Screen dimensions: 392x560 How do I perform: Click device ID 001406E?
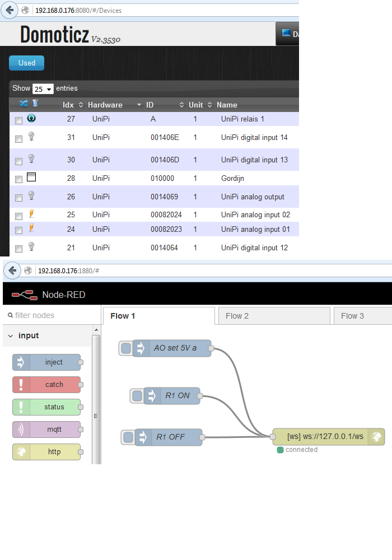(165, 138)
